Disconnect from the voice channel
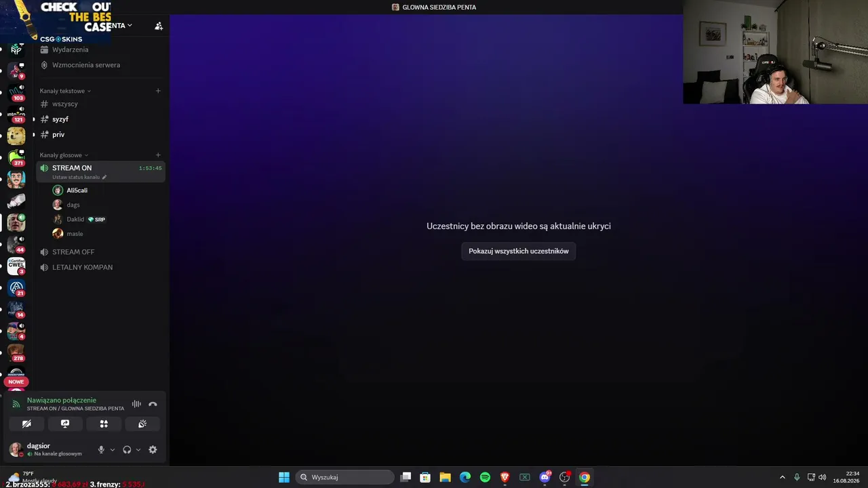This screenshot has height=488, width=868. pyautogui.click(x=153, y=404)
